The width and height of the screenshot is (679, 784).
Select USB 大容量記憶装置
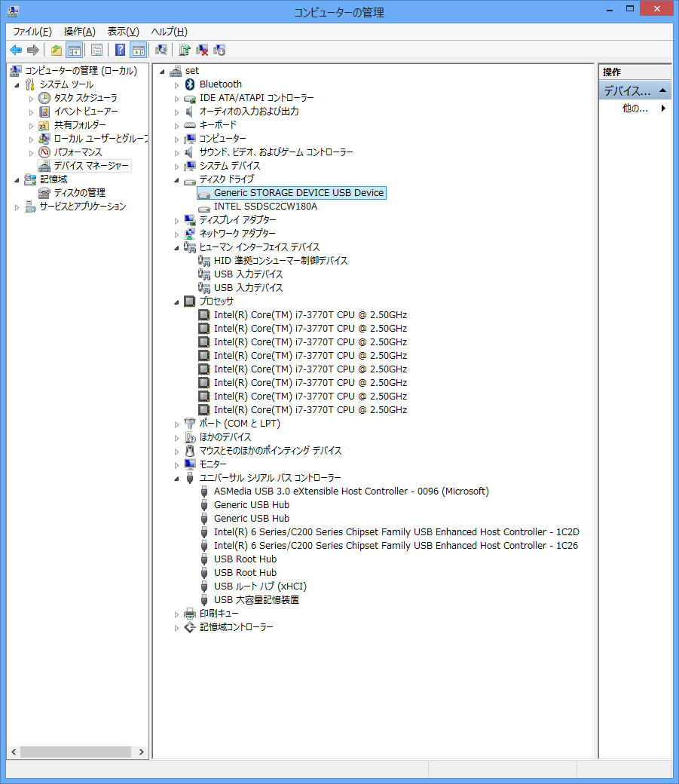click(256, 599)
